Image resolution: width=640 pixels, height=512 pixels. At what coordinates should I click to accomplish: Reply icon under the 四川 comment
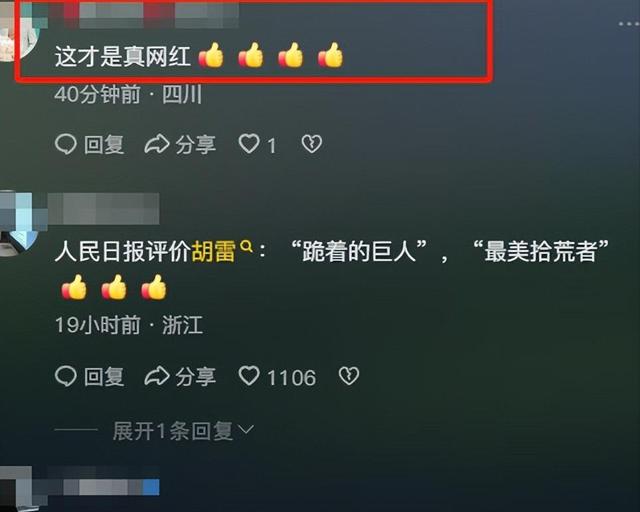coord(66,145)
